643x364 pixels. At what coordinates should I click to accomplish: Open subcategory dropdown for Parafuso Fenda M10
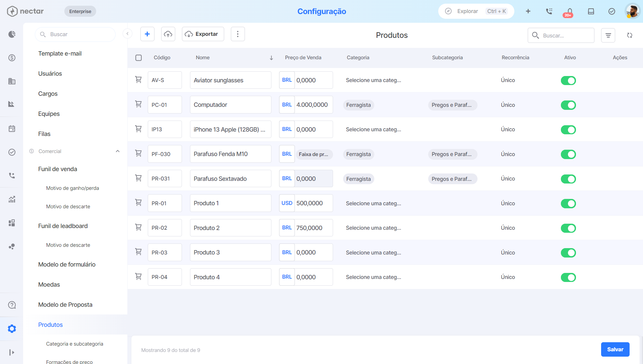pos(452,154)
